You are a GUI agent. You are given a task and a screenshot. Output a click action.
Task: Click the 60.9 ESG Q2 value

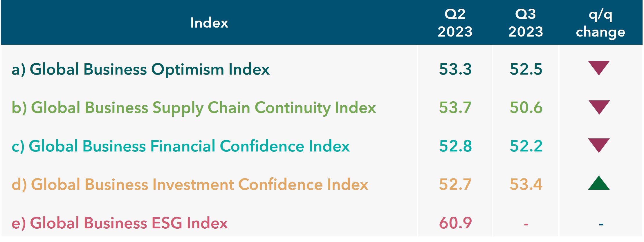pyautogui.click(x=455, y=223)
